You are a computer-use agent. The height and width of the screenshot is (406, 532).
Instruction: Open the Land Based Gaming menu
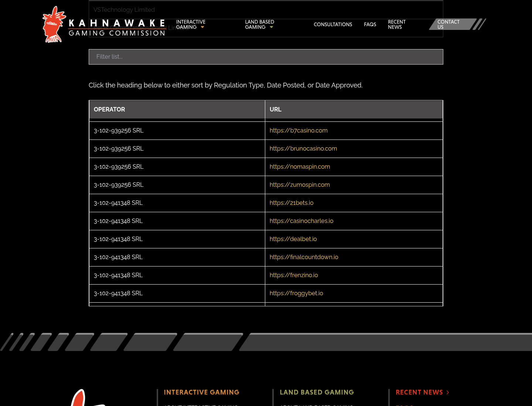click(x=260, y=24)
